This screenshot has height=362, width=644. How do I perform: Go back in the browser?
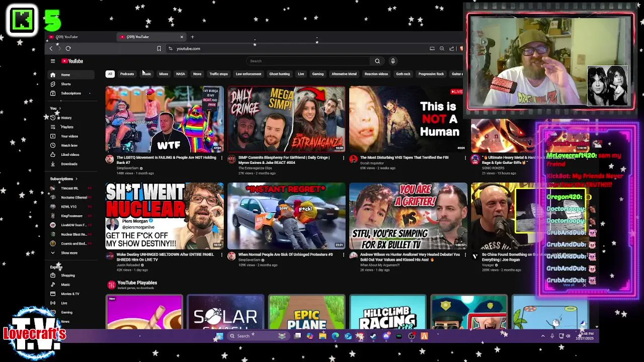tap(51, 48)
